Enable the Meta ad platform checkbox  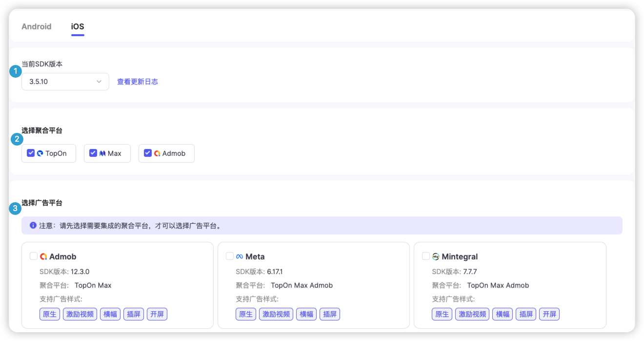coord(230,256)
